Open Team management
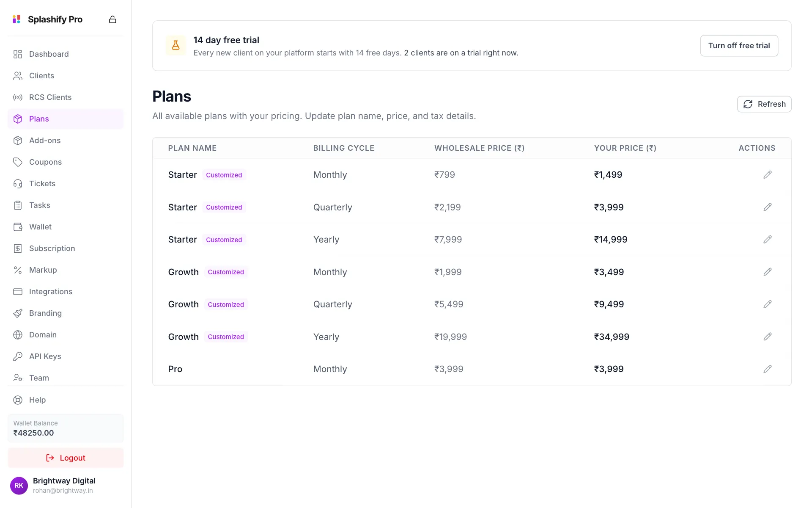Screen dimensions: 812x508 tap(66, 378)
